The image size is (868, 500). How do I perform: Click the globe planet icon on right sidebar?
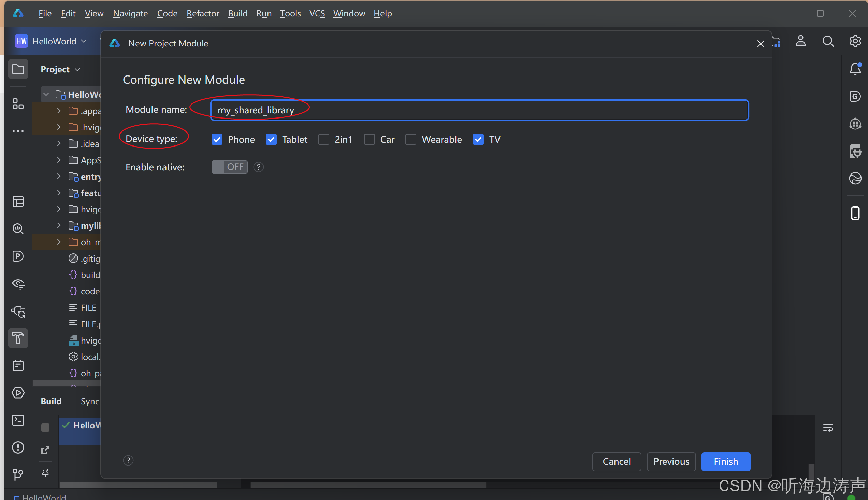pos(855,178)
